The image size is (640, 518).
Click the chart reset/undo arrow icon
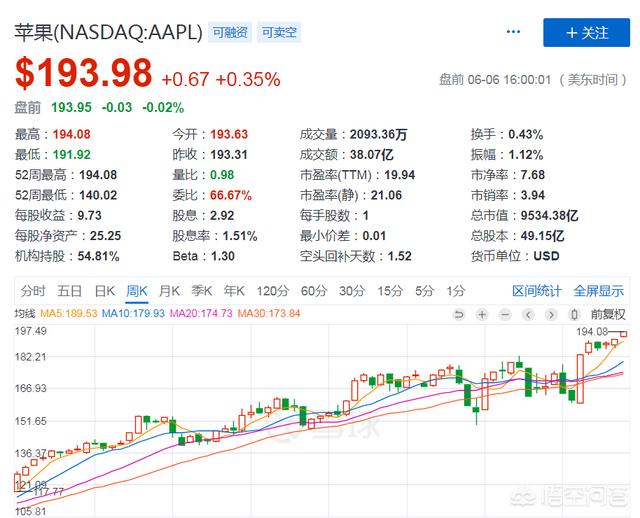coord(459,315)
